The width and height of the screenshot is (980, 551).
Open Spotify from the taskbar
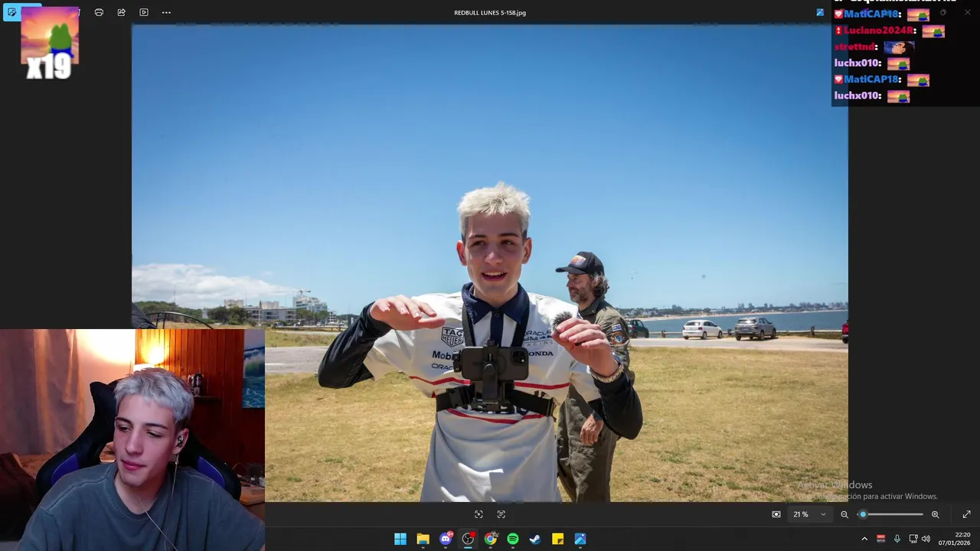tap(513, 539)
